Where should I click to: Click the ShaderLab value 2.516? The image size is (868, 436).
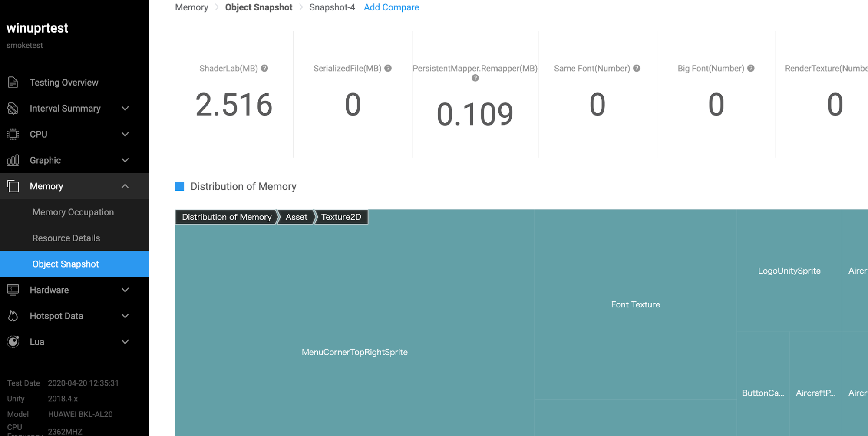point(234,105)
